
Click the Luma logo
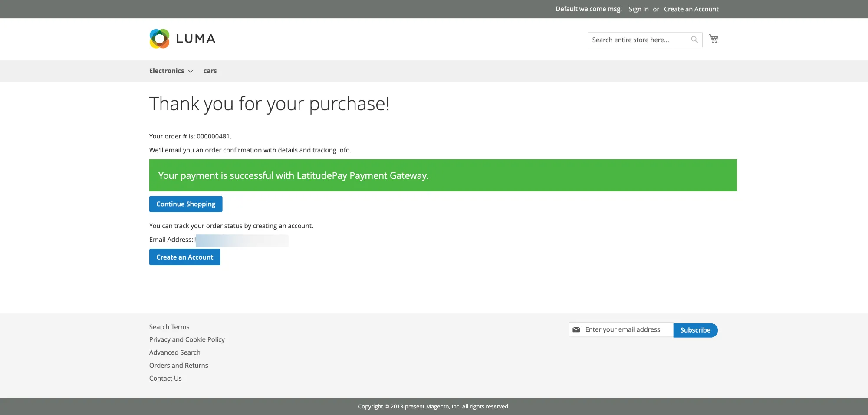(182, 39)
